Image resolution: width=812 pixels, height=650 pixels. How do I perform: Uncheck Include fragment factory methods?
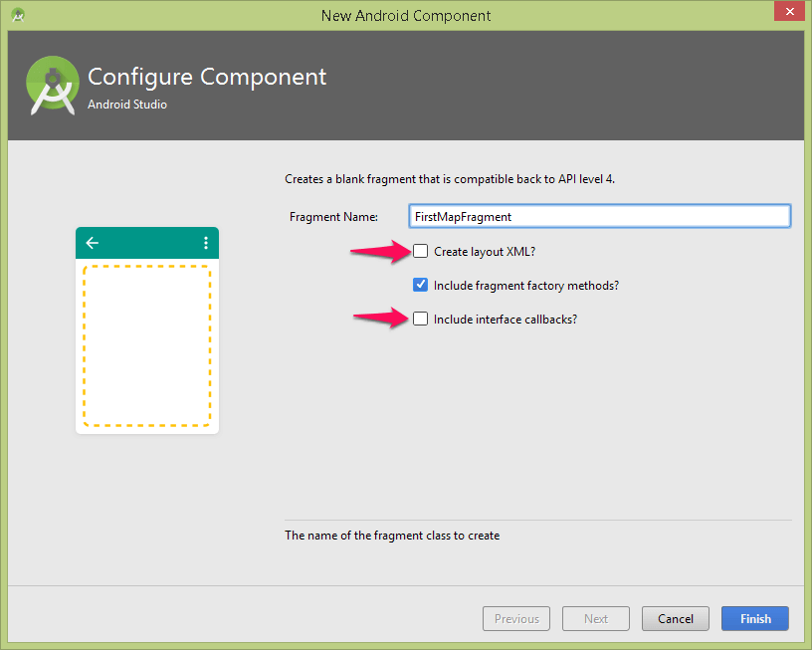tap(421, 285)
